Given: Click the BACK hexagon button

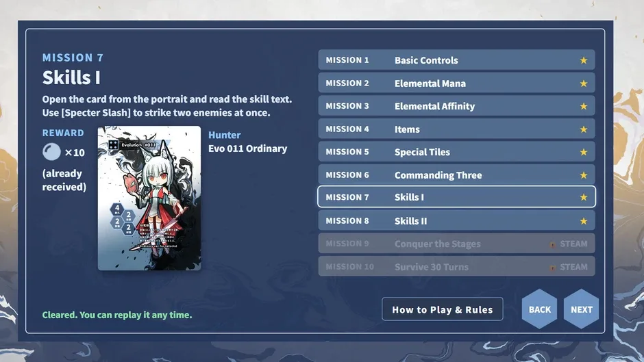Looking at the screenshot, I should (539, 309).
